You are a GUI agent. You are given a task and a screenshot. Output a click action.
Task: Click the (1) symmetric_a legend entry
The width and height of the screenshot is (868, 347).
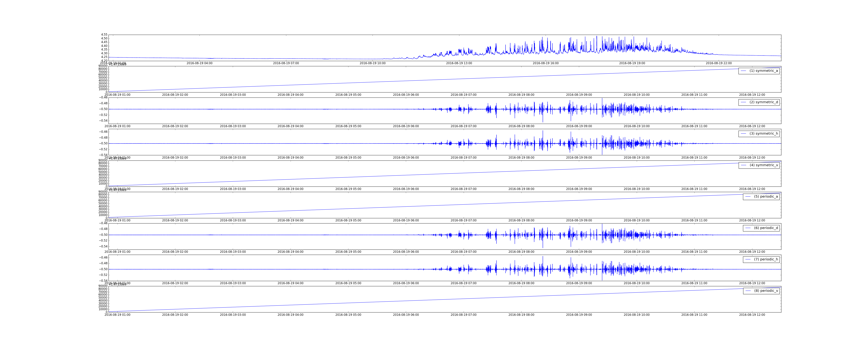pyautogui.click(x=759, y=71)
